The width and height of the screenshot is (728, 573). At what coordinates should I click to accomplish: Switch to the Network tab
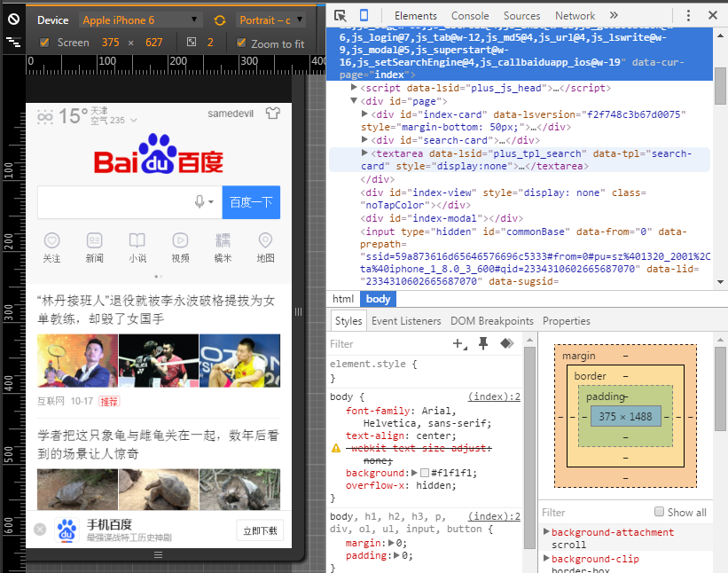575,16
